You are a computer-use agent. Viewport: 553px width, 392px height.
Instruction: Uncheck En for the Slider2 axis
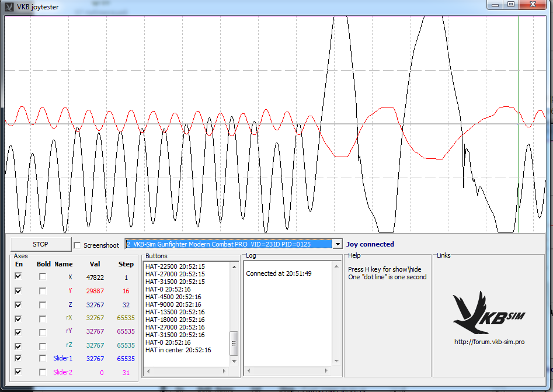(18, 372)
